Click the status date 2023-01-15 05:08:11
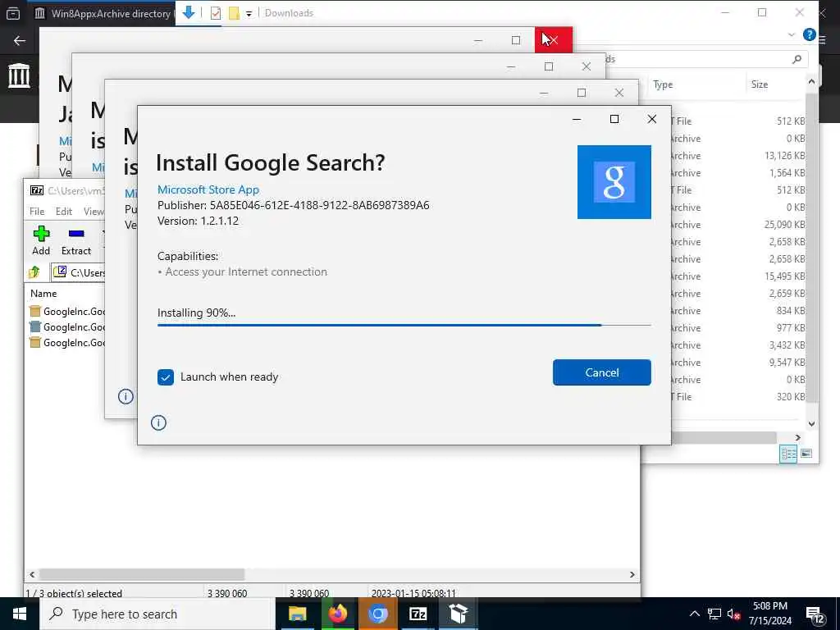840x630 pixels. point(413,593)
